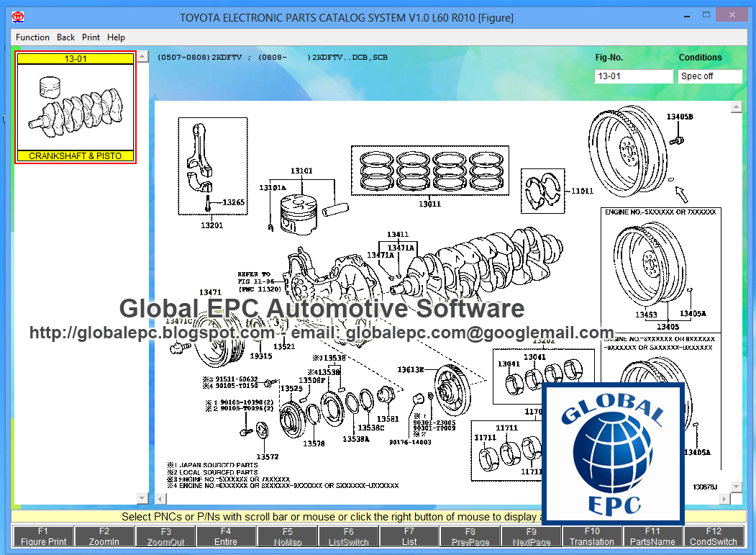Click the Toyota application icon in title bar
The height and width of the screenshot is (555, 756).
click(18, 17)
